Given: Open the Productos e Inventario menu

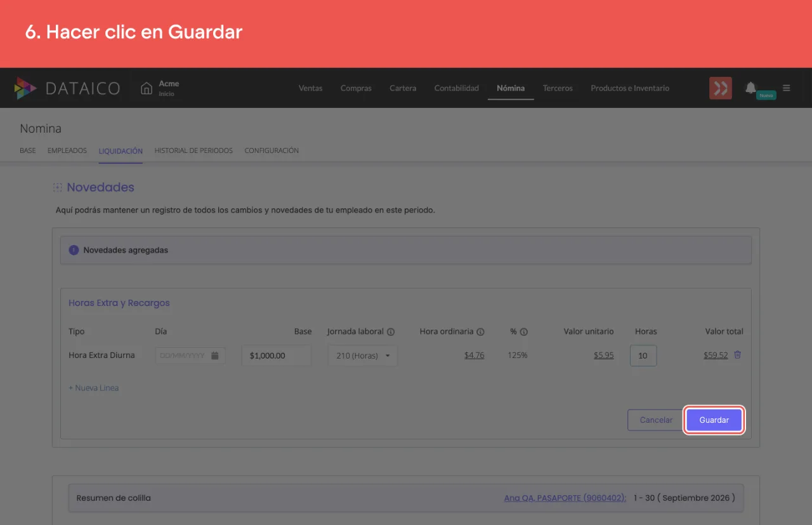Looking at the screenshot, I should pos(630,88).
